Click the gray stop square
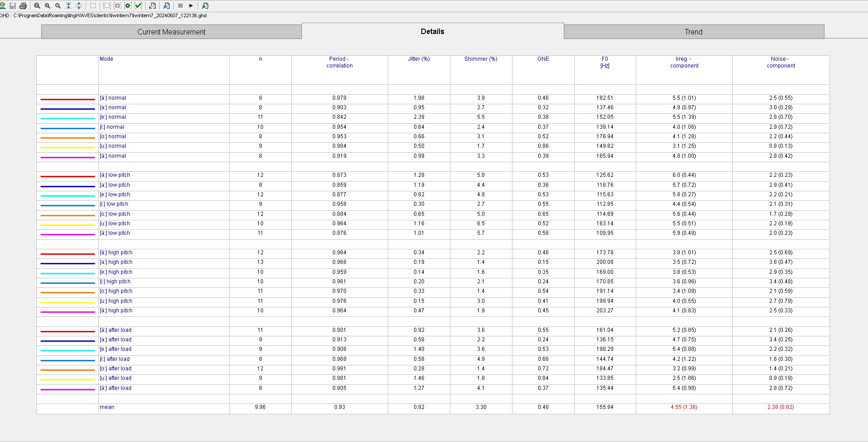The width and height of the screenshot is (868, 442). 180,6
